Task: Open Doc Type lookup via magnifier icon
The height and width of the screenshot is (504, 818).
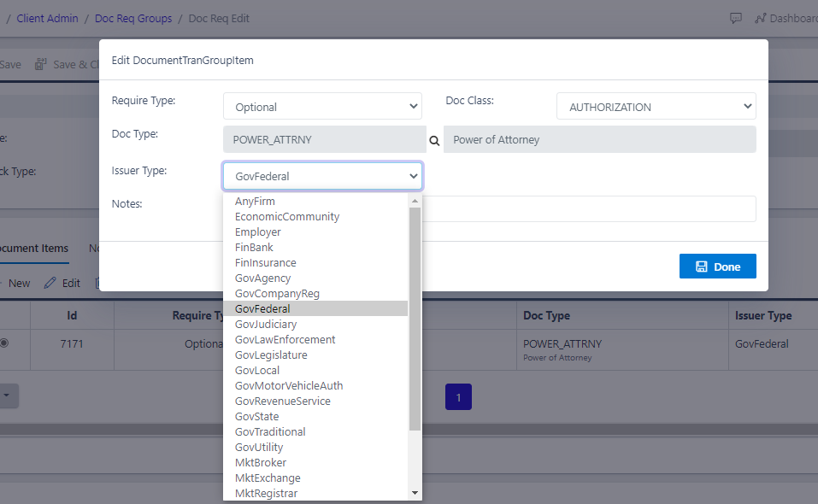Action: 434,138
